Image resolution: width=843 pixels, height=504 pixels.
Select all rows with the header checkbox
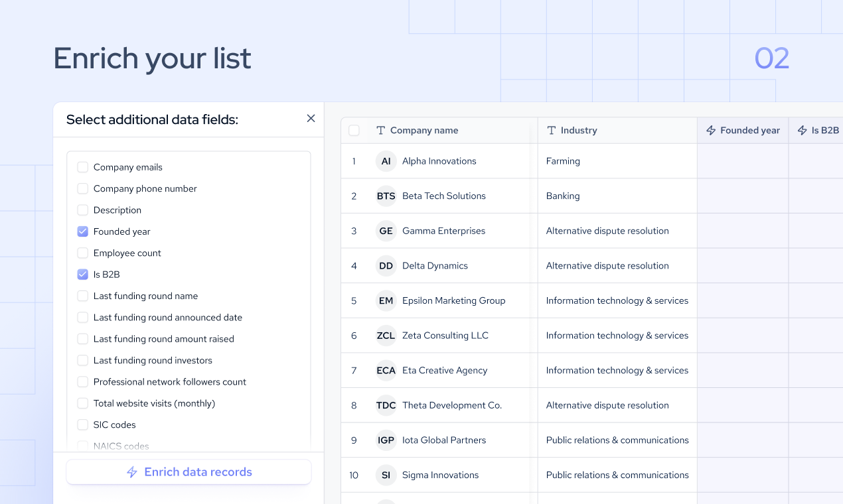click(x=354, y=130)
